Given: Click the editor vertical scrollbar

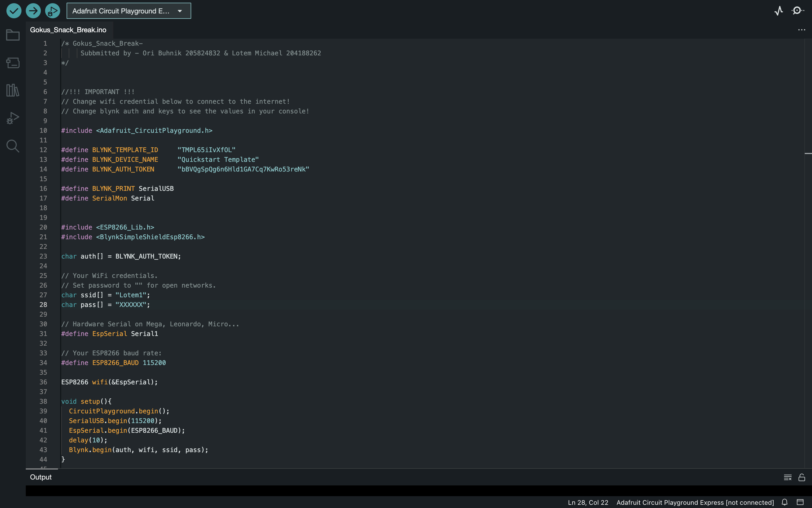Looking at the screenshot, I should 808,253.
